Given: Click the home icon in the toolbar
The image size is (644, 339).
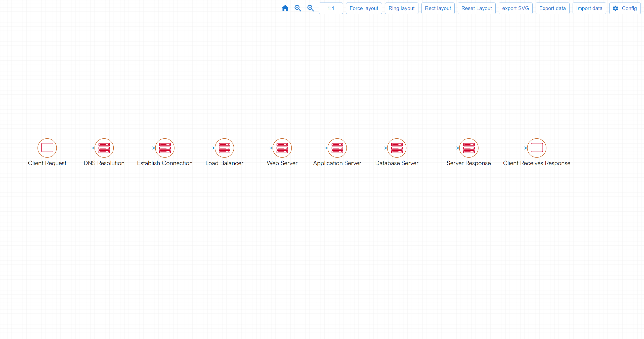Looking at the screenshot, I should tap(285, 8).
